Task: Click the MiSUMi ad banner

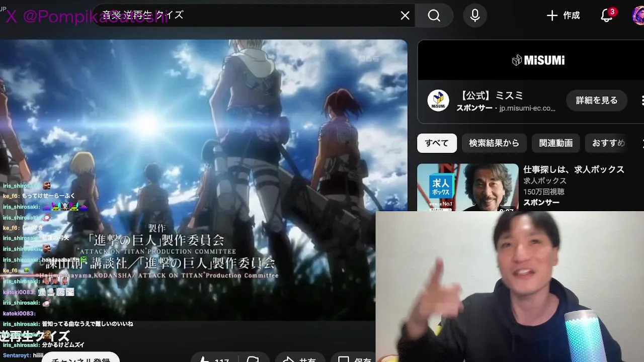Action: coord(531,60)
